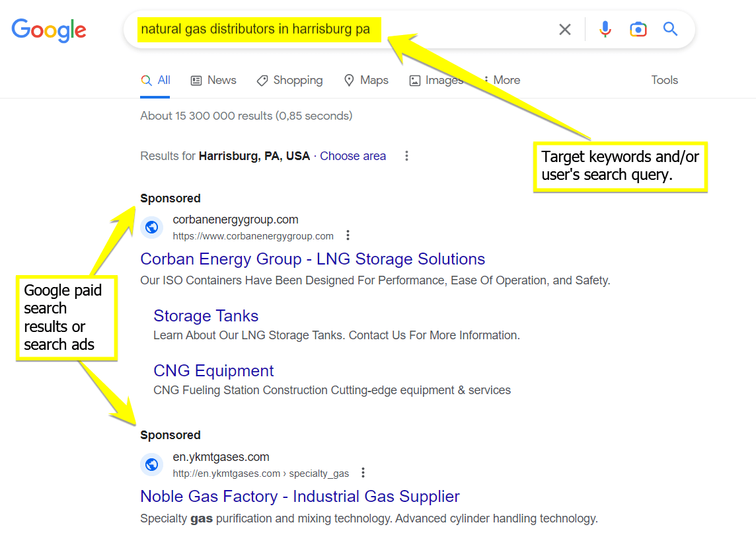Expand the More search options menu
Image resolution: width=756 pixels, height=535 pixels.
(502, 80)
